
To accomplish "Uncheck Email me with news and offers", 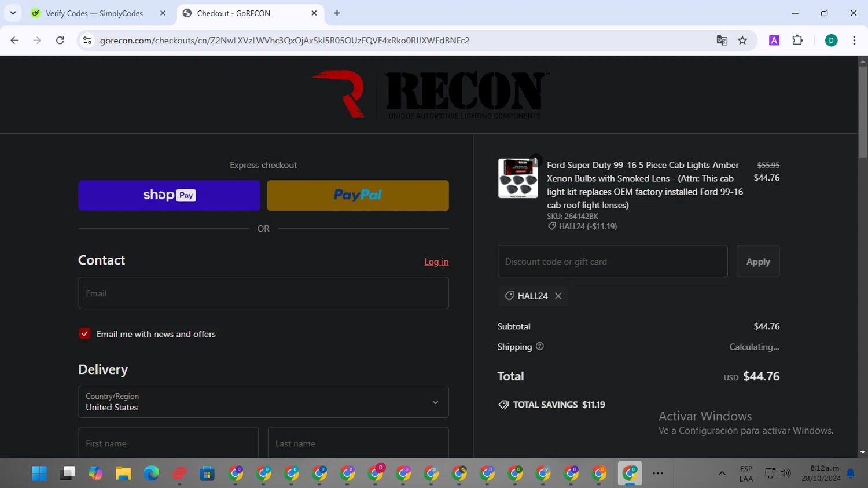I will 84,334.
